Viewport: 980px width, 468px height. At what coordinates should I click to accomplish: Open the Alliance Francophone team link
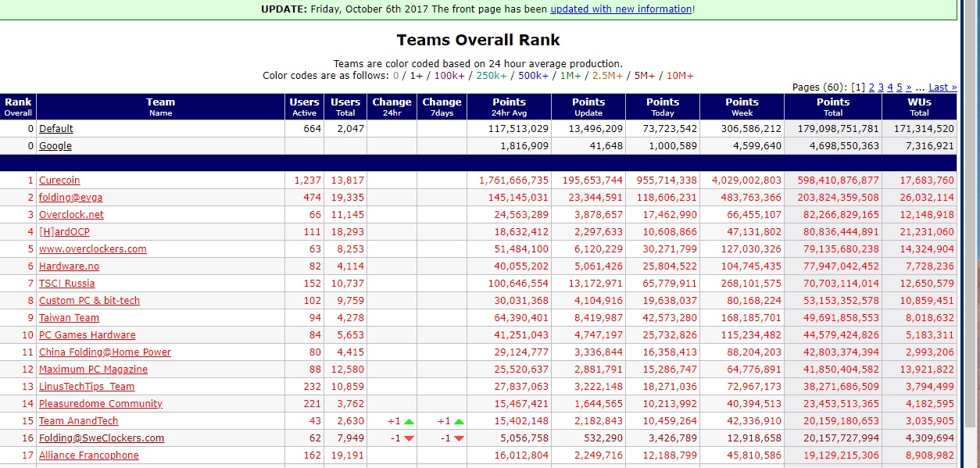coord(89,455)
